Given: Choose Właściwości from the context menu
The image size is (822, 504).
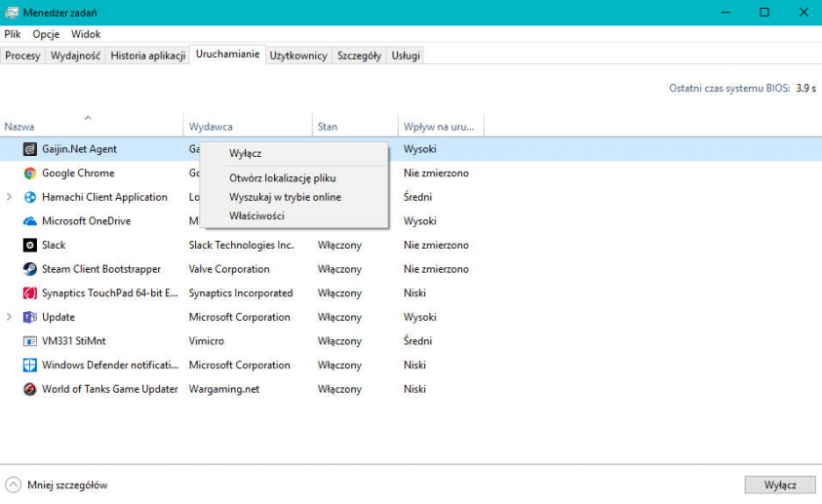Looking at the screenshot, I should click(x=256, y=215).
